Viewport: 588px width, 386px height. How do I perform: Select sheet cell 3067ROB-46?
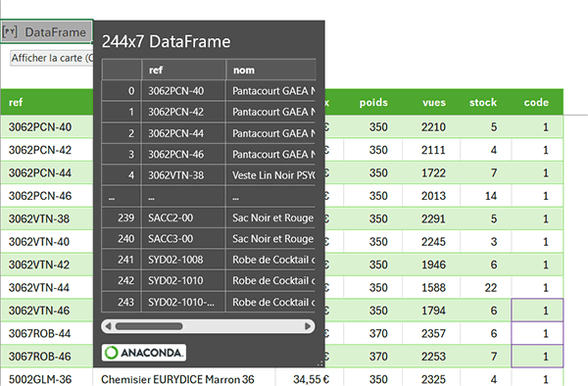click(x=47, y=357)
